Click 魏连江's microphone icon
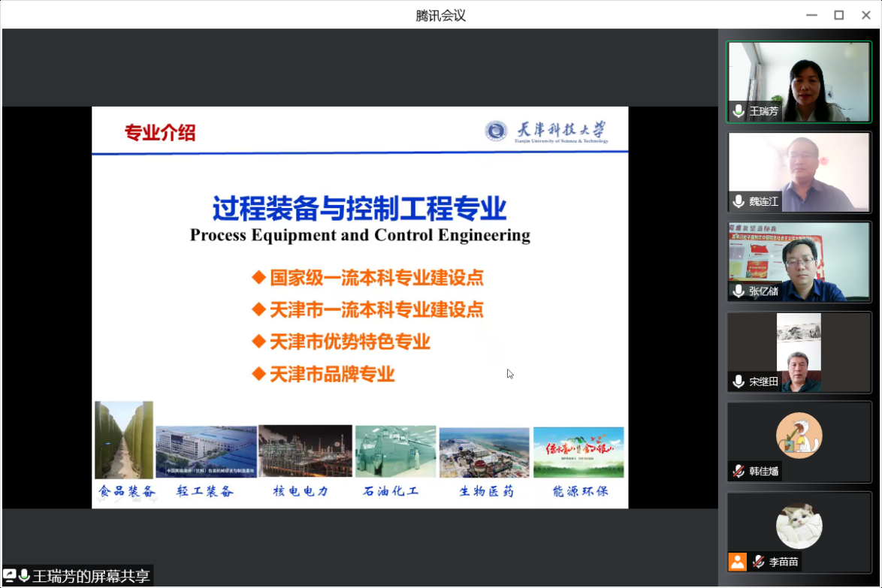This screenshot has width=882, height=588. click(x=739, y=201)
